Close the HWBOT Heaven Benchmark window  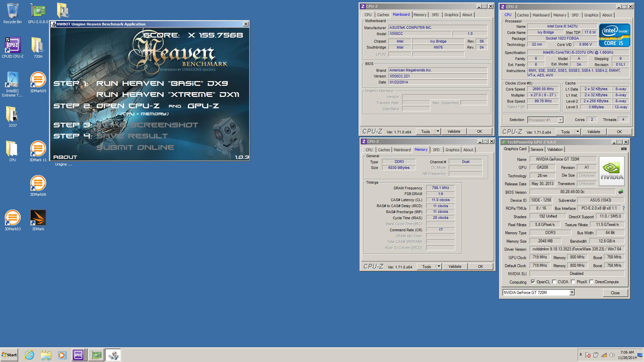(x=246, y=24)
